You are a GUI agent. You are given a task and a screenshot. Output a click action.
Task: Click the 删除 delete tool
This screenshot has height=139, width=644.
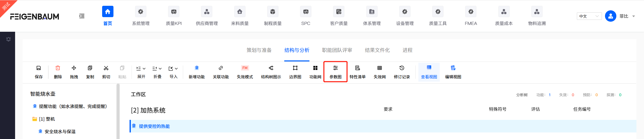coord(58,72)
